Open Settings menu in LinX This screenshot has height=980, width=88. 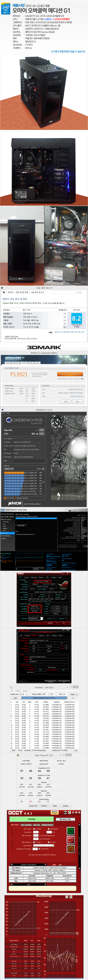pyautogui.click(x=18, y=691)
